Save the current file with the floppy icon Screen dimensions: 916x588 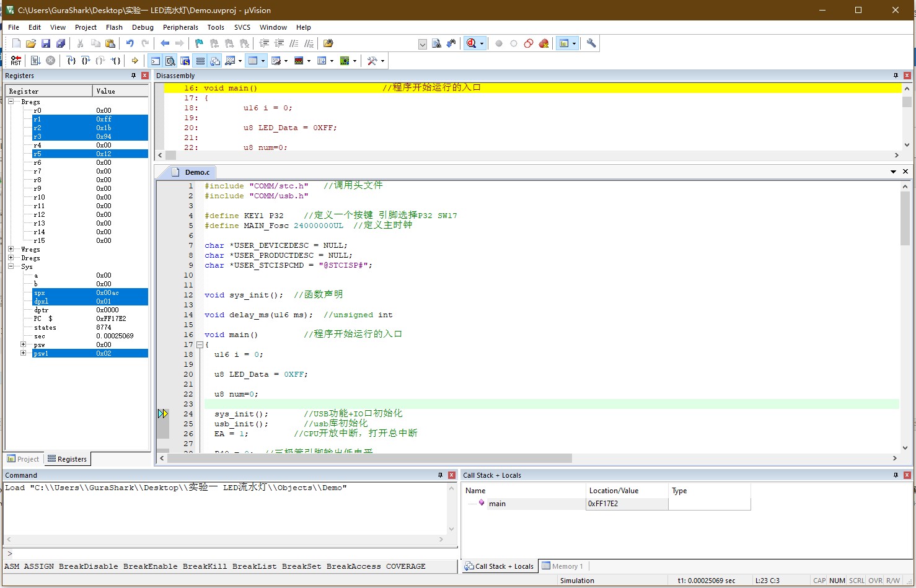point(46,43)
